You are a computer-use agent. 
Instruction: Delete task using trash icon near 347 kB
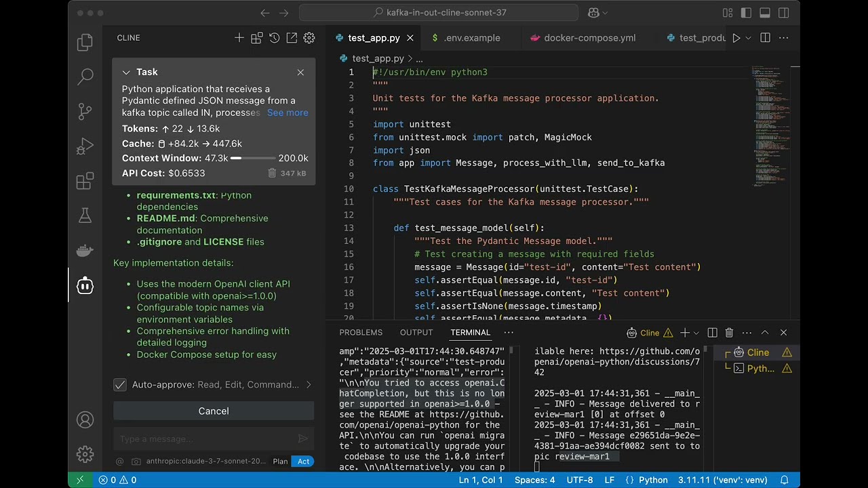(x=272, y=174)
